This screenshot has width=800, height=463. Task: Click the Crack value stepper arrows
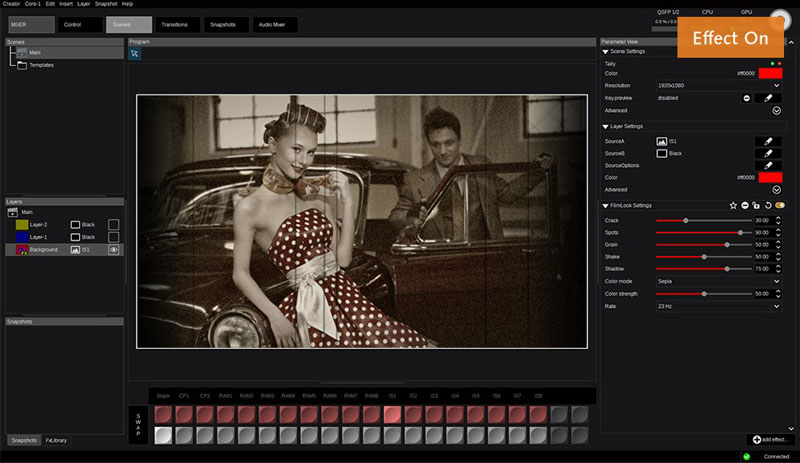(x=778, y=221)
